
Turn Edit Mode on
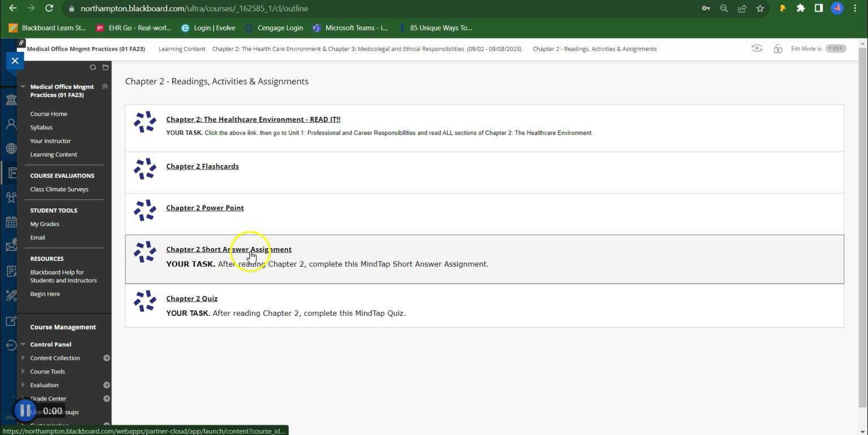click(x=836, y=48)
